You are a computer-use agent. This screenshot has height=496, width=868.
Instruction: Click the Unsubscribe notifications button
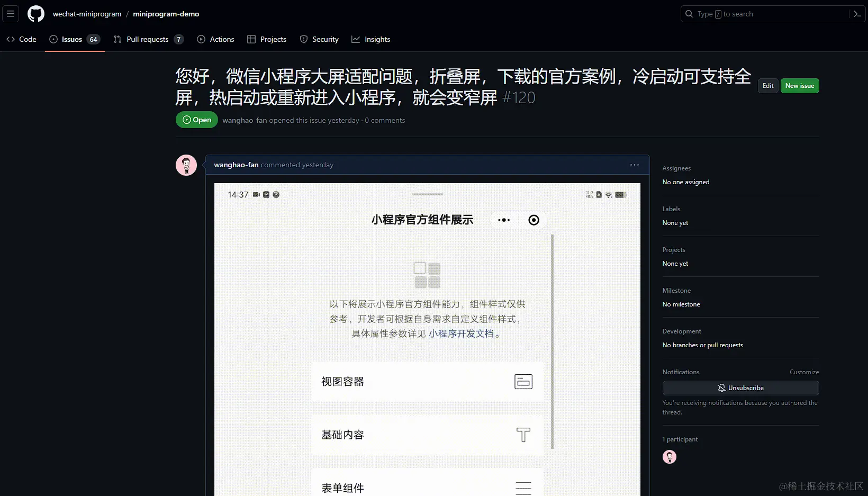[740, 388]
